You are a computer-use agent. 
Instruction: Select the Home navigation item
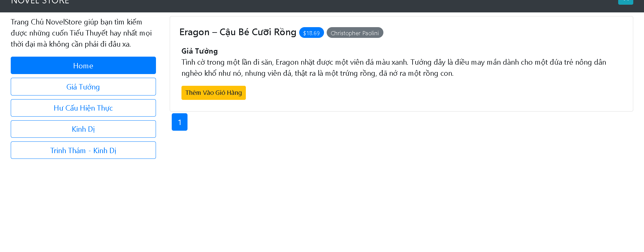(x=83, y=65)
